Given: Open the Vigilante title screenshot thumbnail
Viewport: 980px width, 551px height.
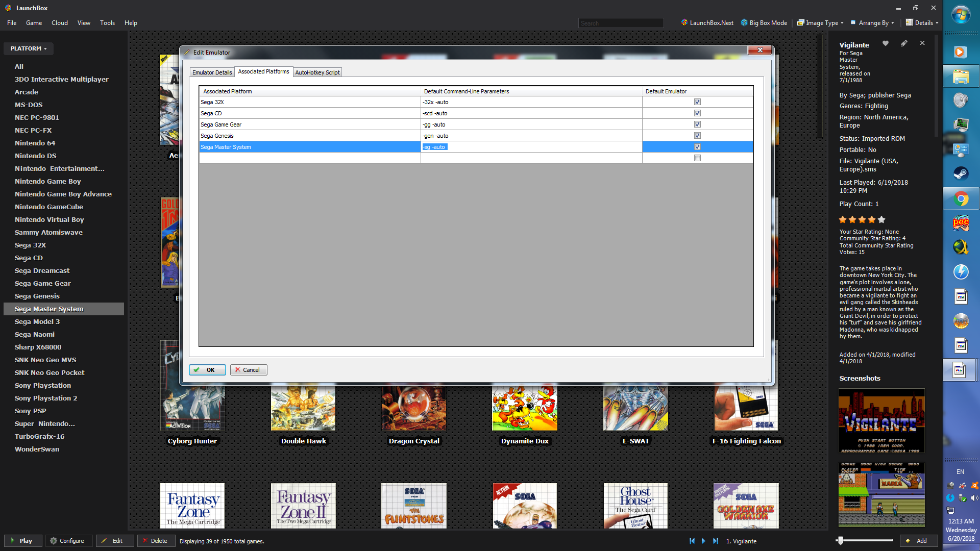Looking at the screenshot, I should (x=881, y=421).
